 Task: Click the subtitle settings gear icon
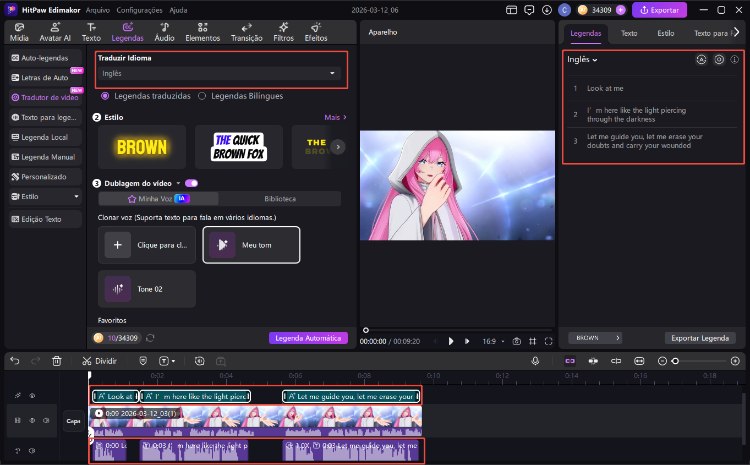(719, 60)
